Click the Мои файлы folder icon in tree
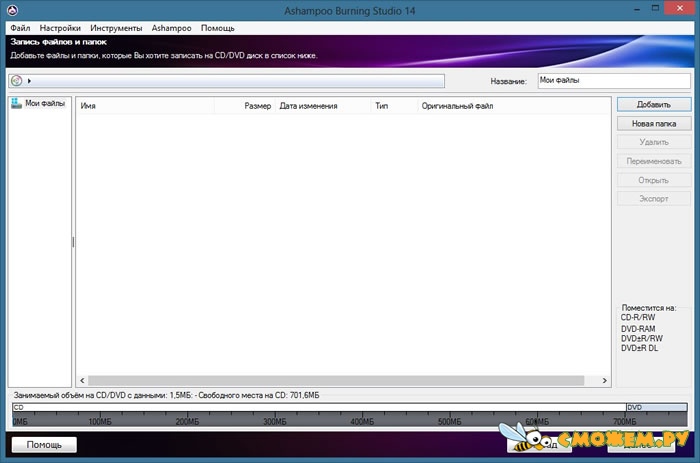 (16, 103)
